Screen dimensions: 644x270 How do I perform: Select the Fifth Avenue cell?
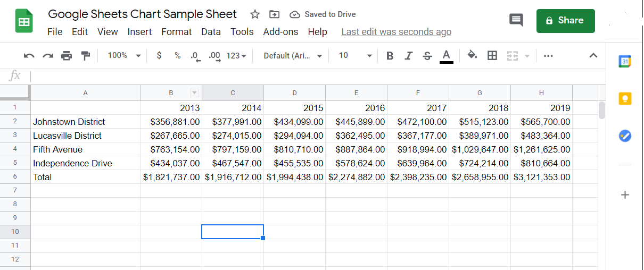click(x=85, y=149)
